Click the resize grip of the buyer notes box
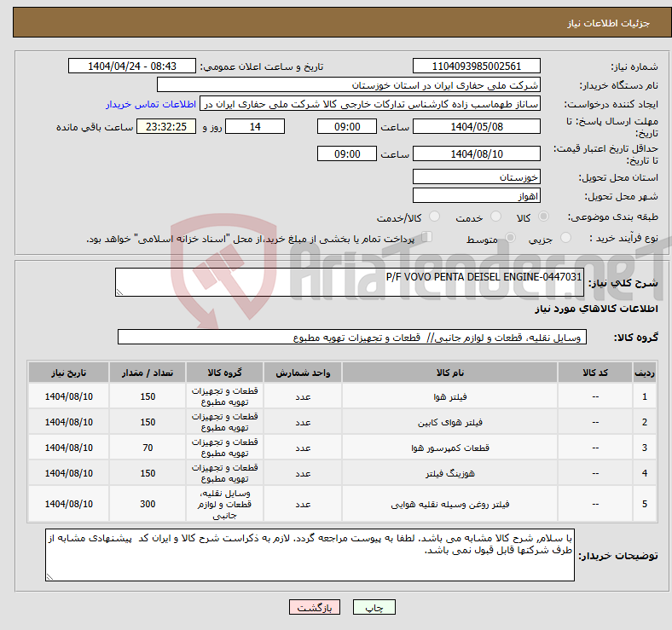This screenshot has width=672, height=630. [49, 577]
